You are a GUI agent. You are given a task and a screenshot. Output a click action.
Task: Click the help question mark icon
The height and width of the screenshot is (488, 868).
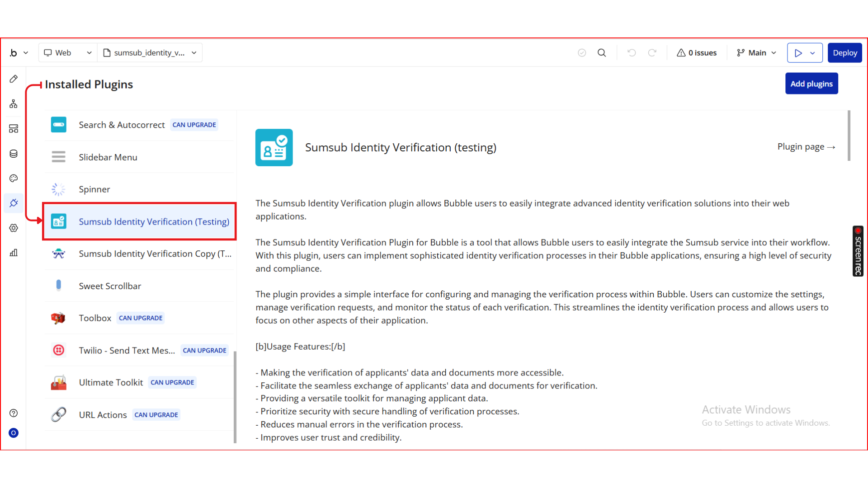pos(14,413)
